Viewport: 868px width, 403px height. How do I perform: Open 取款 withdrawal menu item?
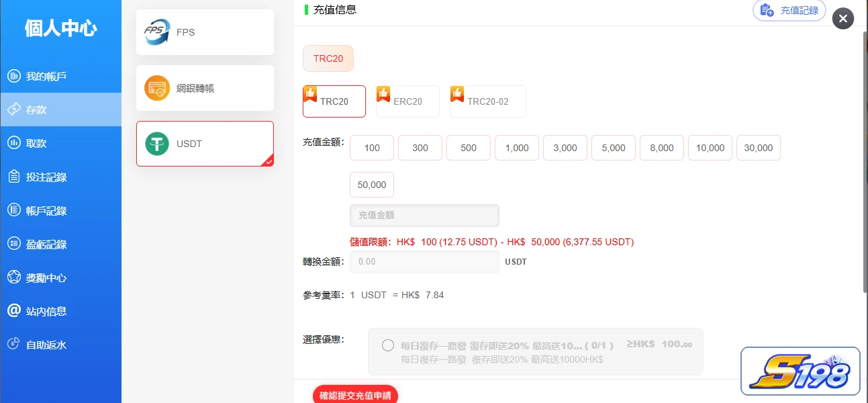click(x=60, y=143)
